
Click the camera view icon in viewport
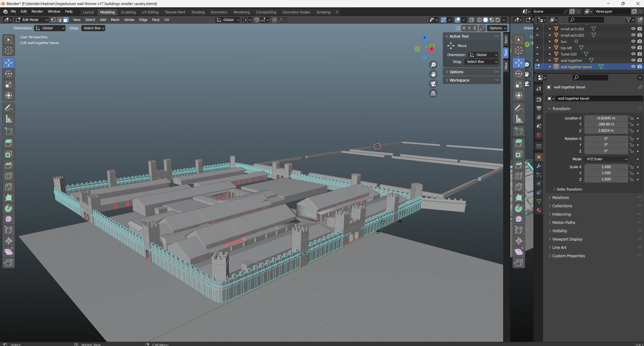[x=433, y=84]
